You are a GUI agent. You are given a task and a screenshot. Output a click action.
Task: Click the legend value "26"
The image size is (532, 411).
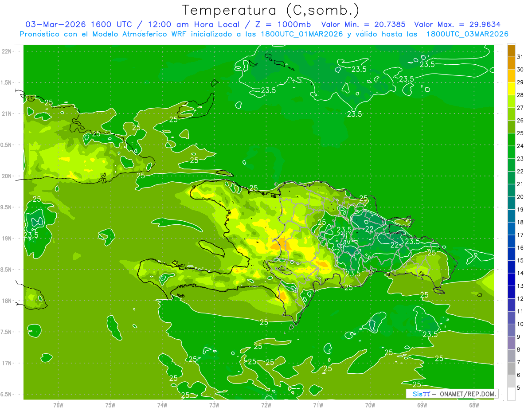[x=520, y=120]
